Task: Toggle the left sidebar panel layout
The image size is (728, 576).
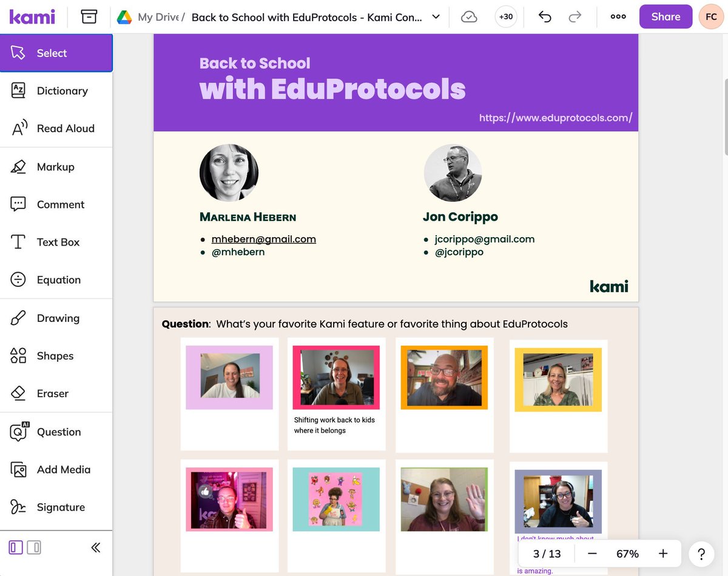Action: tap(16, 548)
